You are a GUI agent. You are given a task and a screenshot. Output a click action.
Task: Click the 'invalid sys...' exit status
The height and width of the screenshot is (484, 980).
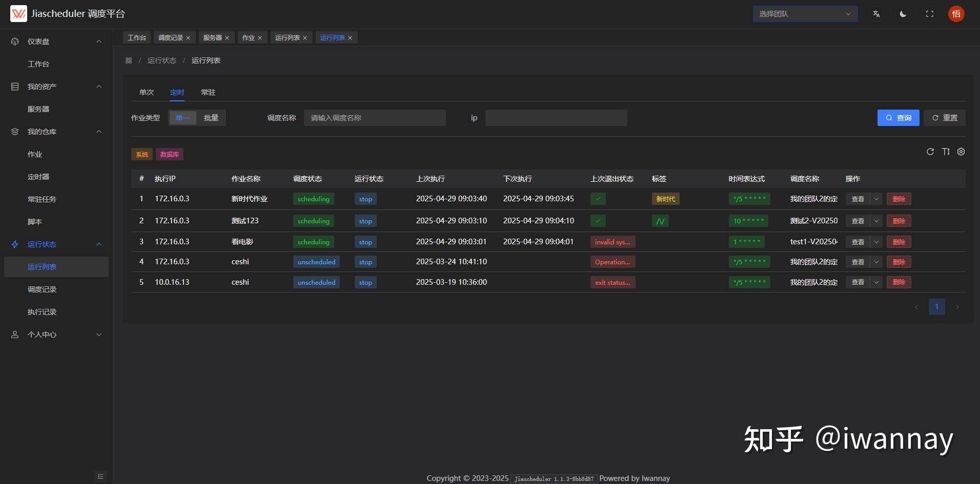(612, 242)
